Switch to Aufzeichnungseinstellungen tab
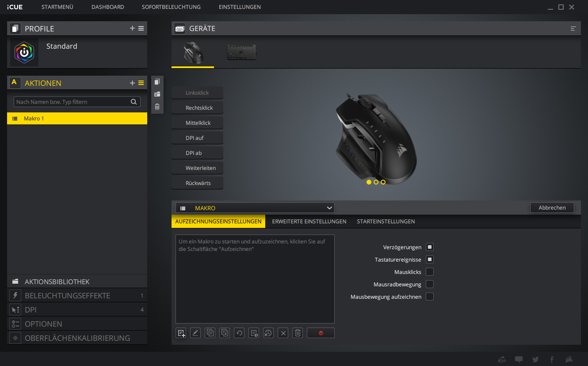This screenshot has width=588, height=366. point(218,221)
